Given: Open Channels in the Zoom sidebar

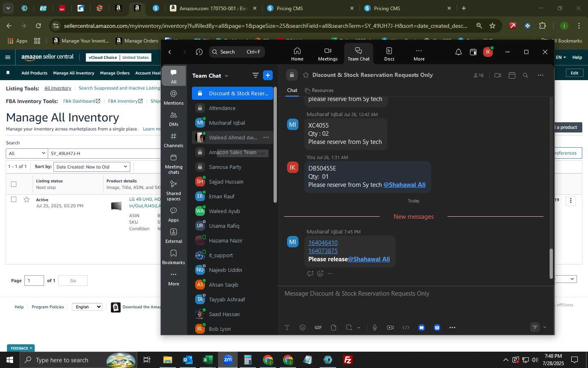Looking at the screenshot, I should tap(174, 140).
